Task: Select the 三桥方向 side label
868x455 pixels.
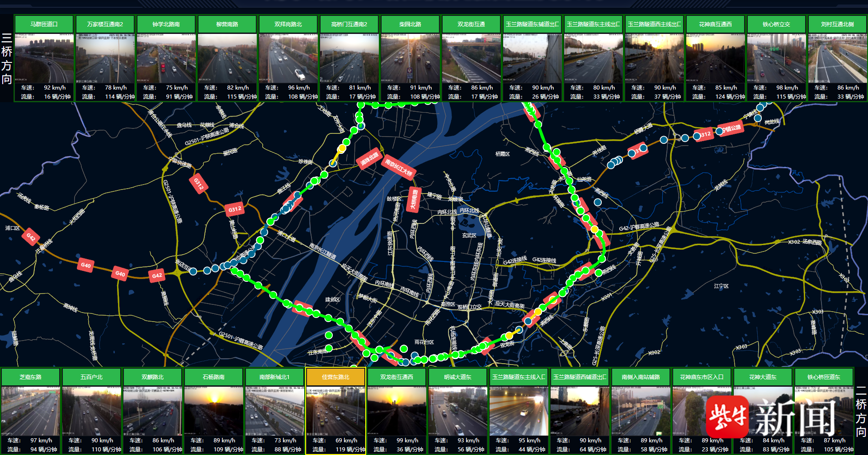Action: [7, 59]
